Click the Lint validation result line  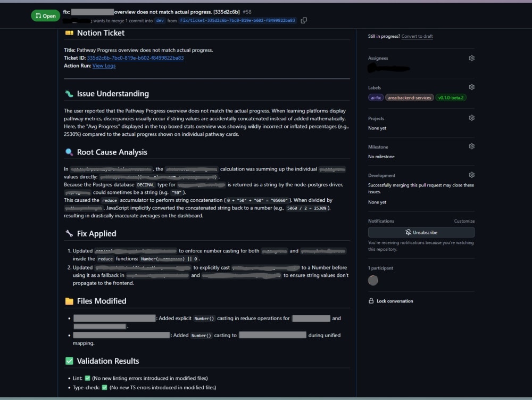[140, 378]
